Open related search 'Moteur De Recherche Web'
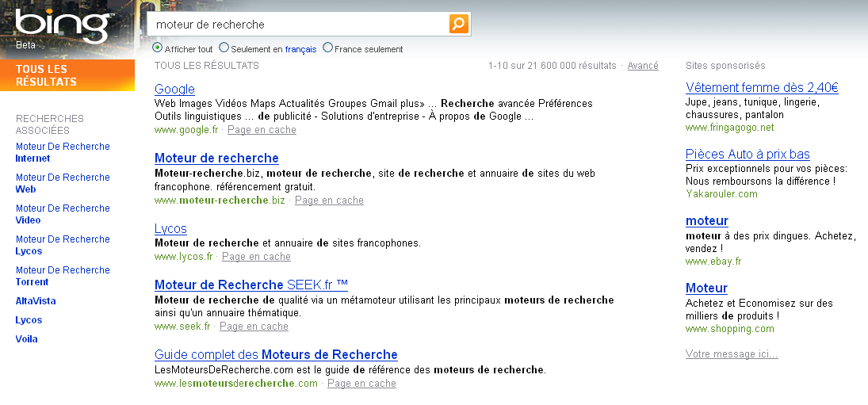 (x=63, y=183)
